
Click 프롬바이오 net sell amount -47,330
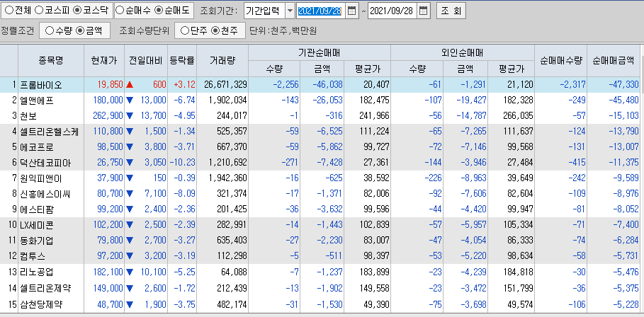623,85
